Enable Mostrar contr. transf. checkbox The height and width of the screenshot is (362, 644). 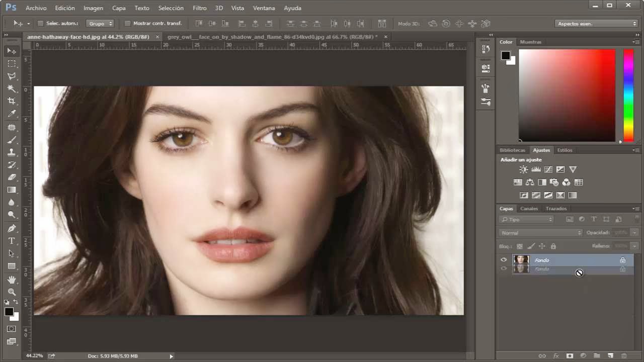pyautogui.click(x=127, y=23)
